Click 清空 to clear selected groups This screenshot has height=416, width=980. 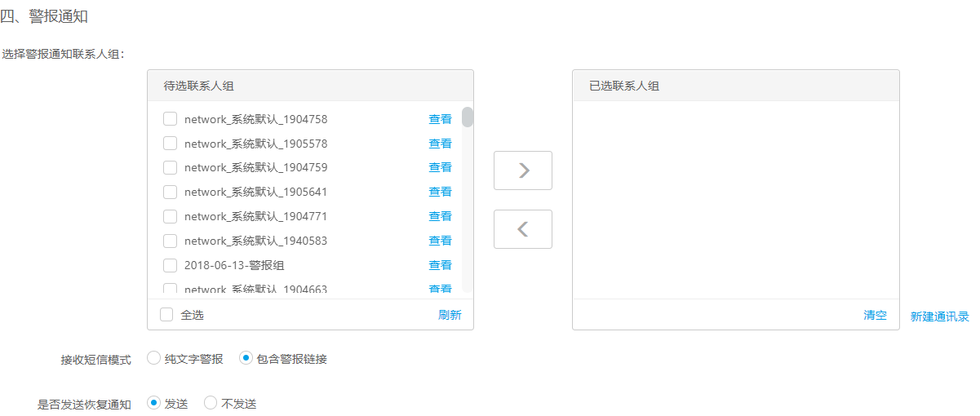tap(875, 315)
